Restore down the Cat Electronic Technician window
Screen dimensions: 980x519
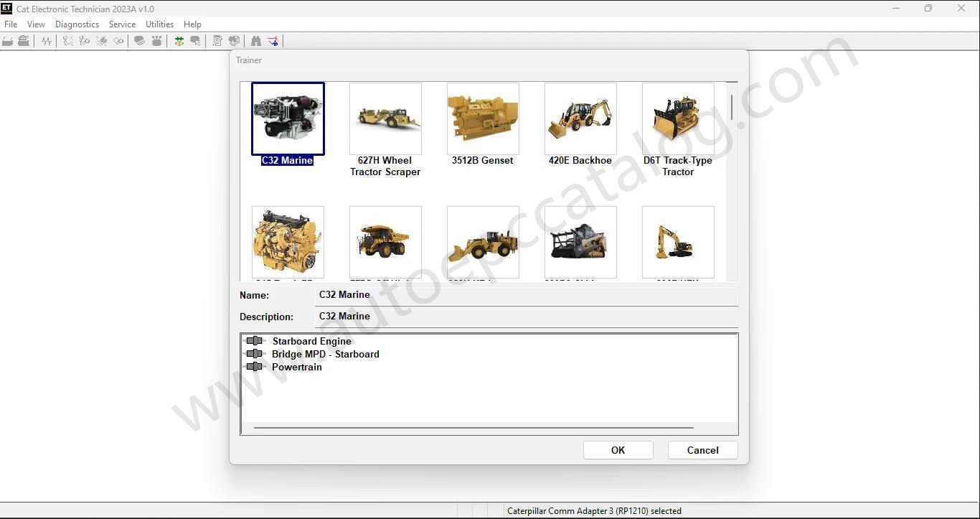click(x=928, y=9)
